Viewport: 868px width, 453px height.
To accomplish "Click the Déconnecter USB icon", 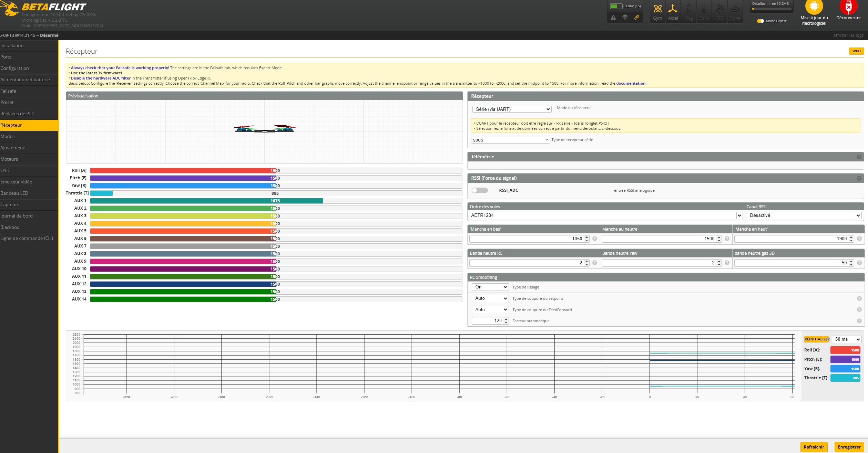I will (x=848, y=7).
